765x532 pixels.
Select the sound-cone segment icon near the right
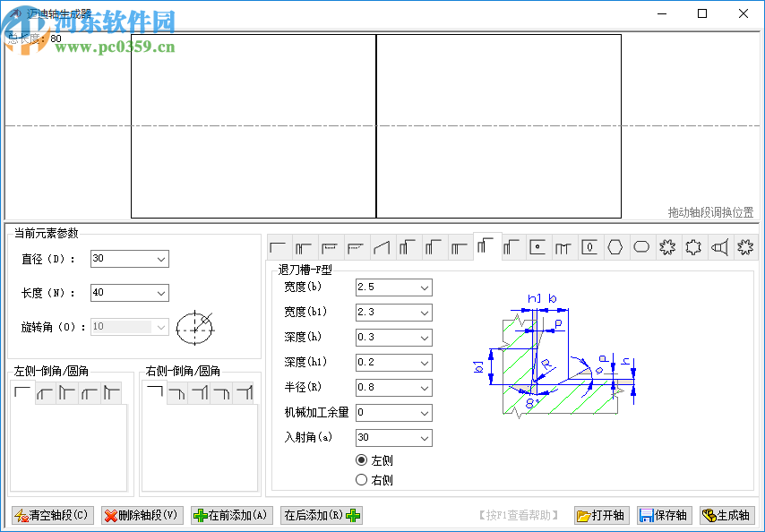[718, 246]
